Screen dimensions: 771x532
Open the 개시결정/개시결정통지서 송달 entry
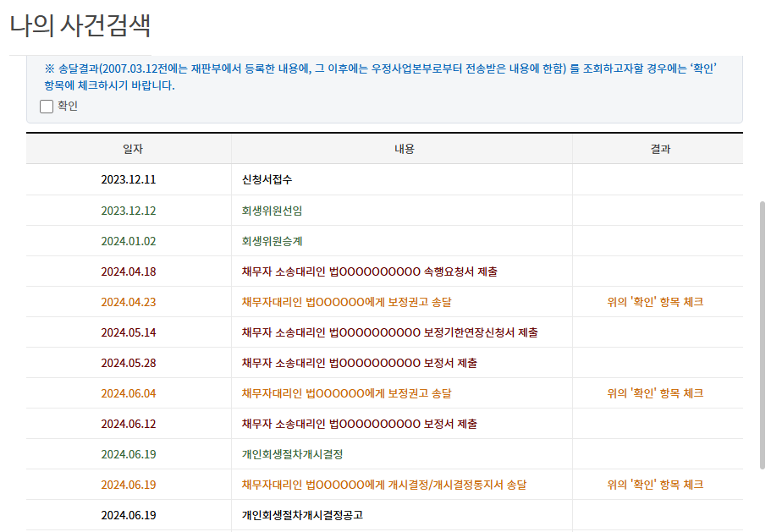[x=383, y=485]
